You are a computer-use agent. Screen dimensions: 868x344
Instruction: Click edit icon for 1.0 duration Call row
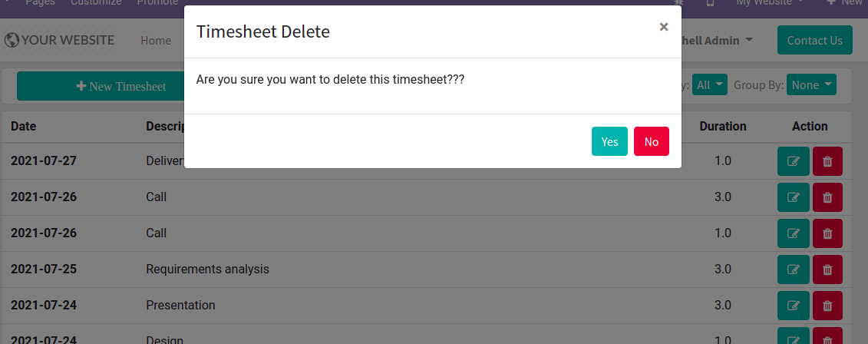(x=794, y=233)
